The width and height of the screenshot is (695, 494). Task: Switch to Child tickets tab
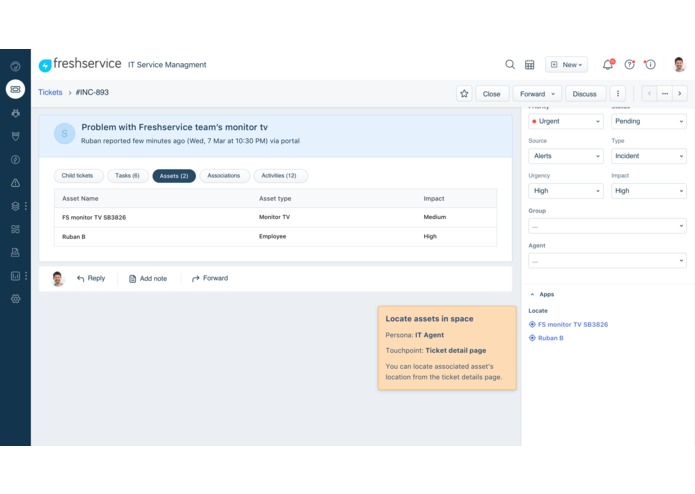click(x=78, y=176)
